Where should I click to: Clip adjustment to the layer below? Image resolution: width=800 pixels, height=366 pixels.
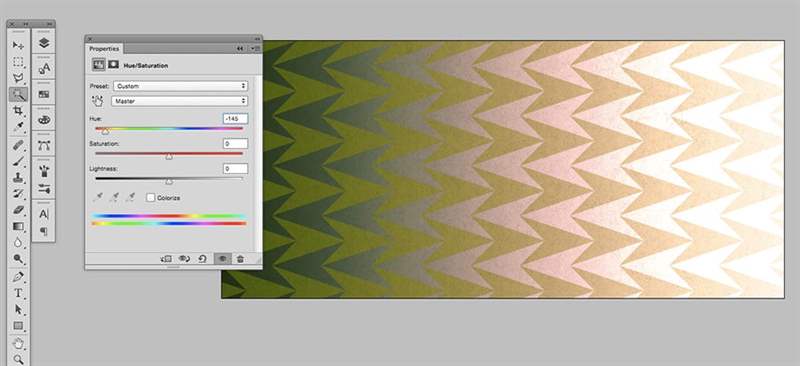tap(166, 259)
